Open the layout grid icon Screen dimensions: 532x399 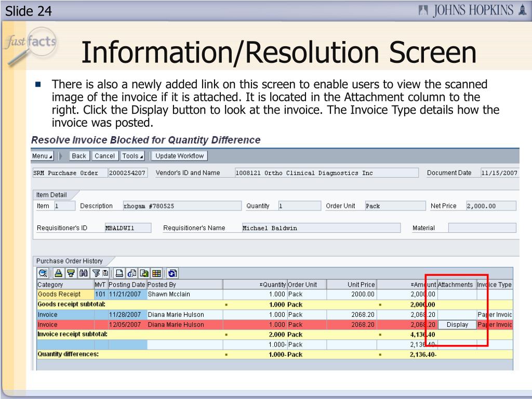pyautogui.click(x=156, y=273)
